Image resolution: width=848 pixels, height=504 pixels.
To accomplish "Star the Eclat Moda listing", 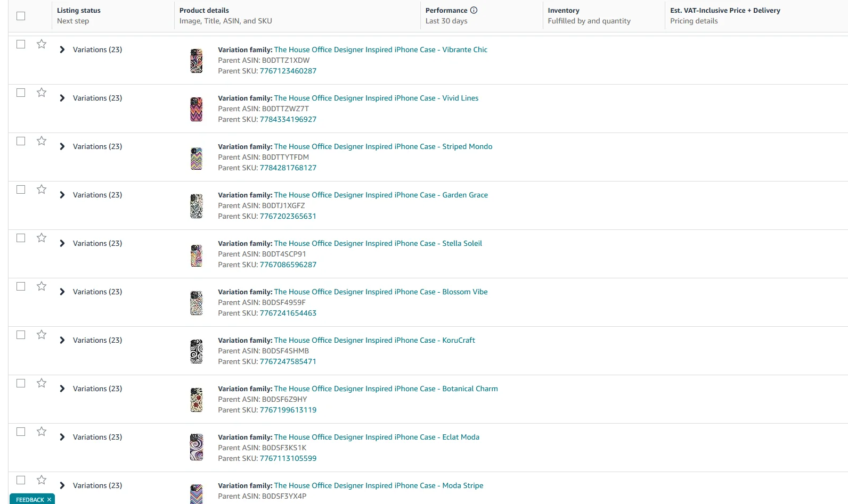I will coord(42,432).
